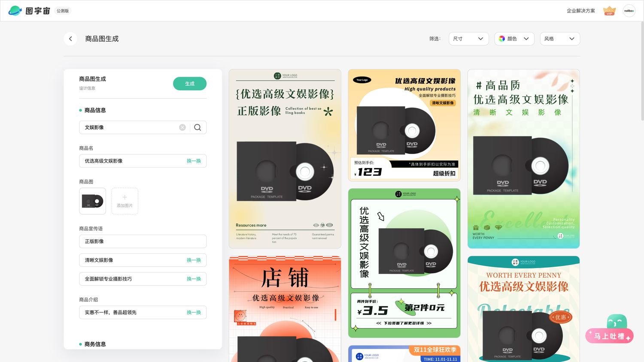Open the 双11全球狂欢季 poster template
The image size is (644, 362).
tap(404, 354)
